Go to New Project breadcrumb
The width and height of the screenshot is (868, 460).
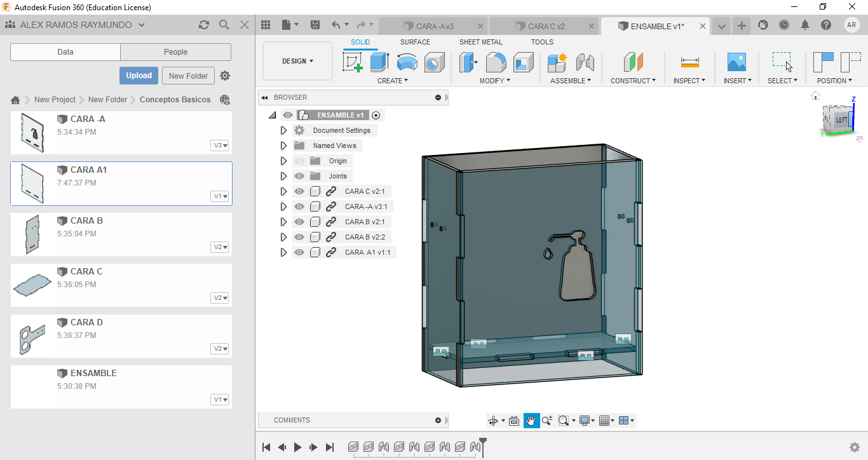[55, 100]
